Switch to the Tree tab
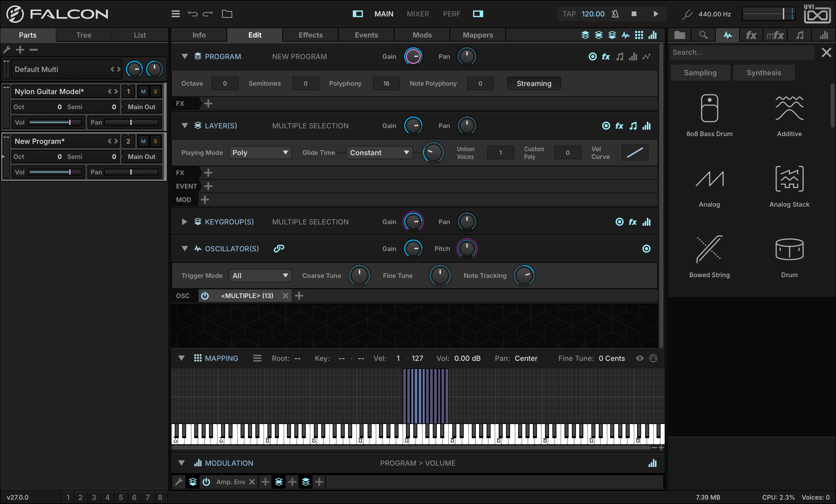 tap(84, 35)
